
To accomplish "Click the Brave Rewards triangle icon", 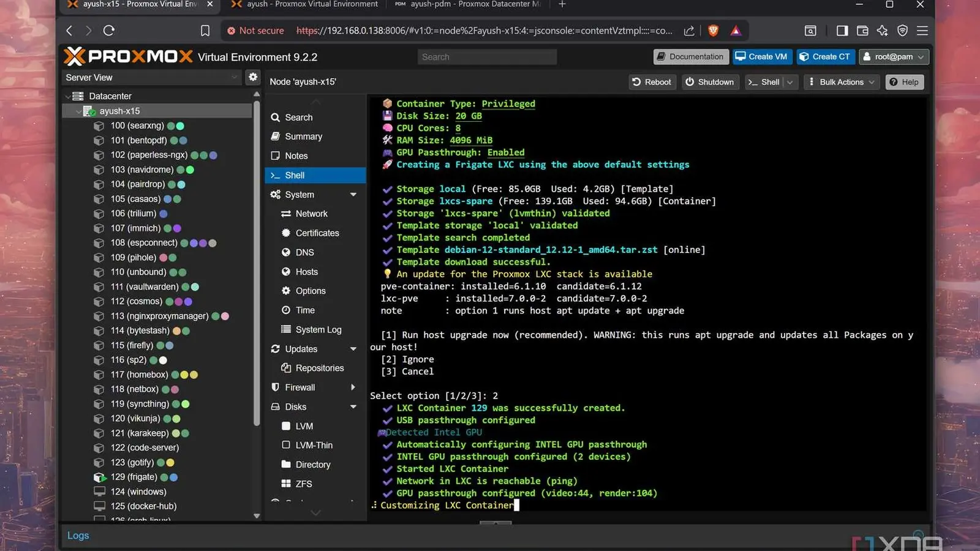I will click(736, 31).
